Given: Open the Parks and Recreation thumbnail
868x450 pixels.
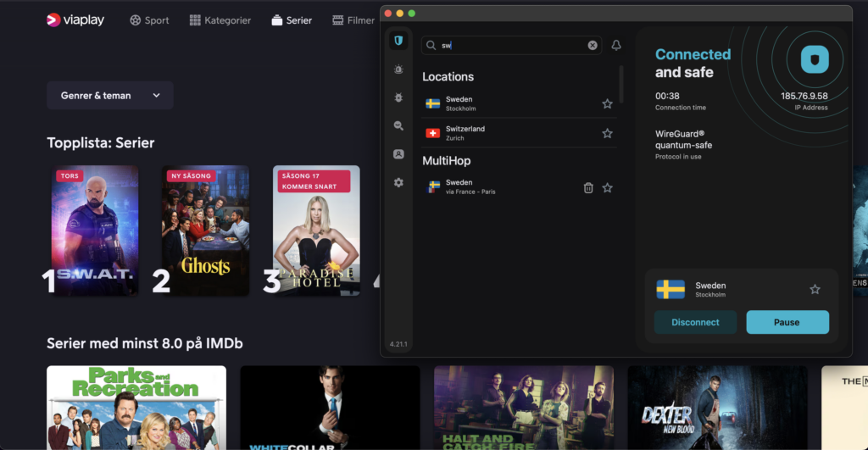Looking at the screenshot, I should point(136,408).
